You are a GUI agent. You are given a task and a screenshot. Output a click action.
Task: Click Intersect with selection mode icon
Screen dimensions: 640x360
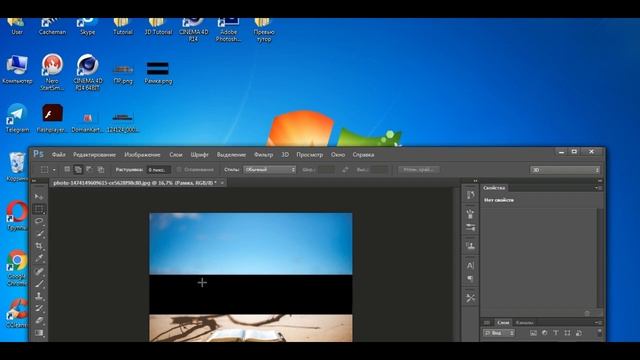point(100,169)
